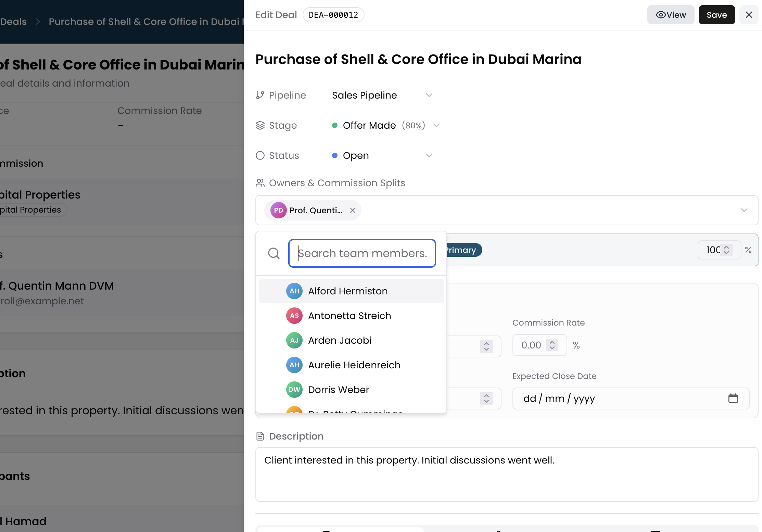Click the Search team members field
Screen dimensions: 762x532
tap(362, 253)
